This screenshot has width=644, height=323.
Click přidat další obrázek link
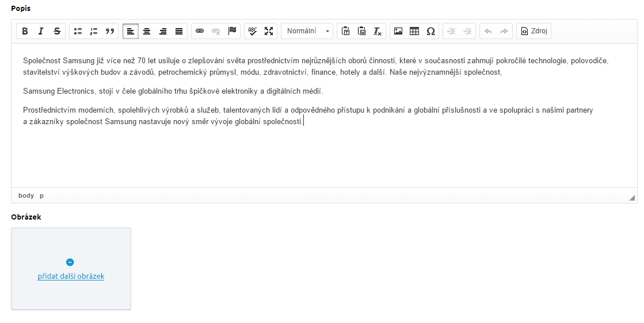(x=71, y=276)
